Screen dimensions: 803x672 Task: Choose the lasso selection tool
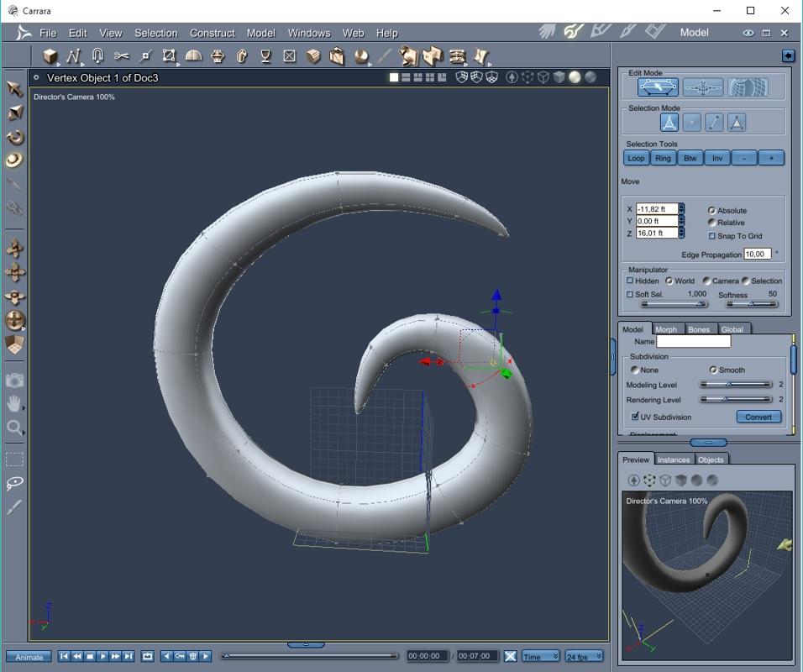[x=15, y=484]
